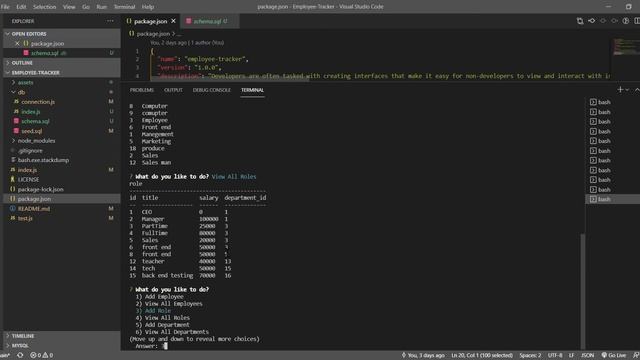Screen dimensions: 640x360
Task: Collapse the db folder
Action: point(62,92)
